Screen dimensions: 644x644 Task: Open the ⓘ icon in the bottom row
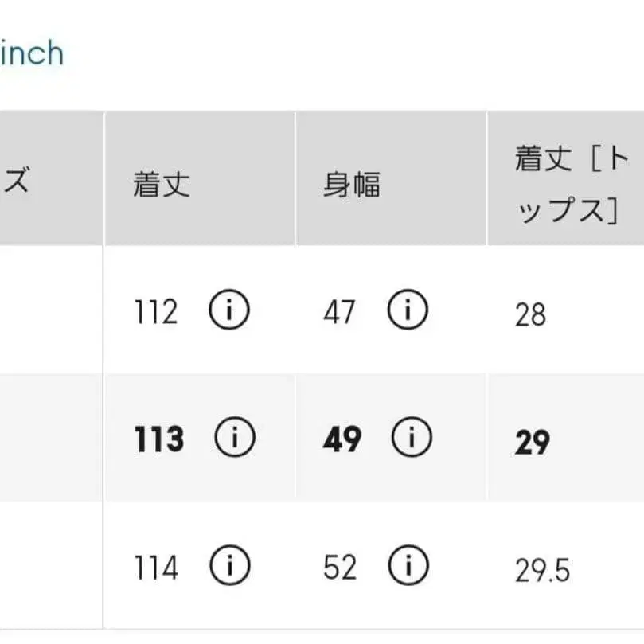pyautogui.click(x=228, y=563)
